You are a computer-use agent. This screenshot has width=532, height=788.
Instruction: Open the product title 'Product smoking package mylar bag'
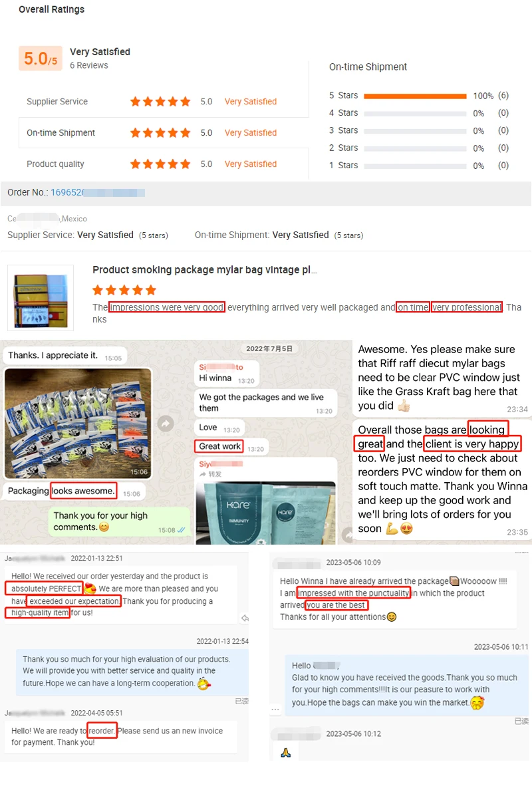click(204, 270)
